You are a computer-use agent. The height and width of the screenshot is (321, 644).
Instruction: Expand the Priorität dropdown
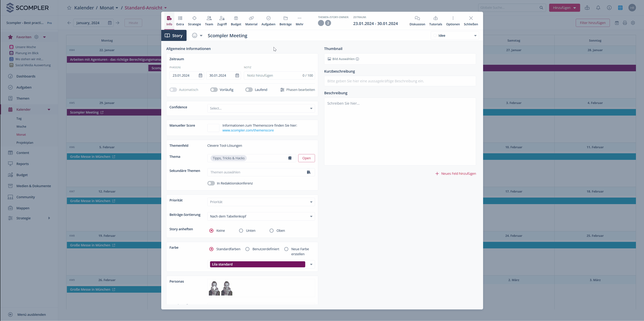tap(261, 202)
